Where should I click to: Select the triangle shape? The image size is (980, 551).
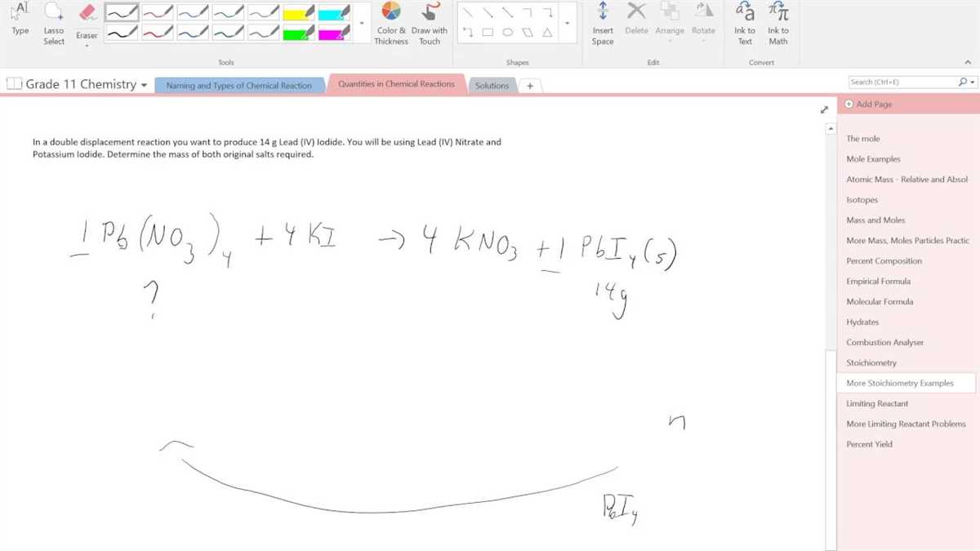547,33
